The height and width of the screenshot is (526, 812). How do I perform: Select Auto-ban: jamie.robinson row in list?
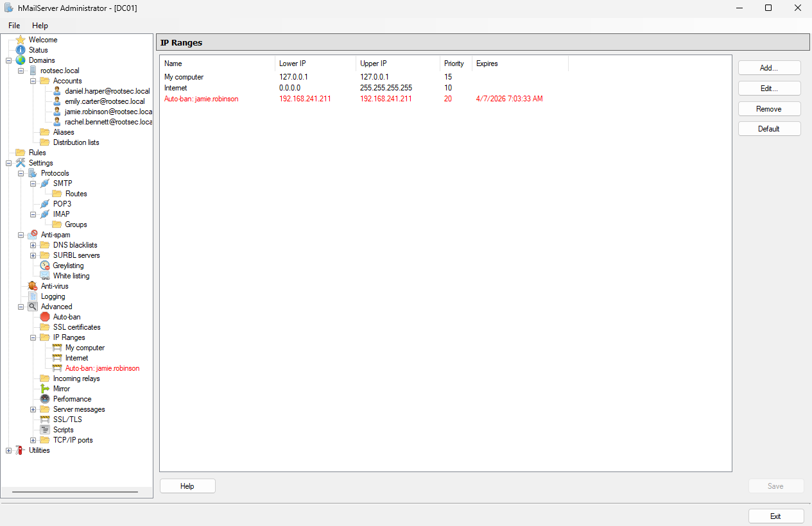445,99
